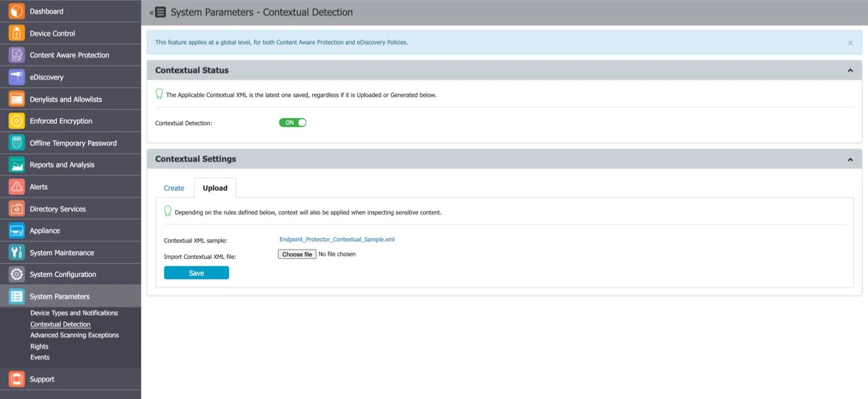Open Content Aware Protection menu label
Viewport: 868px width, 399px height.
pos(70,55)
